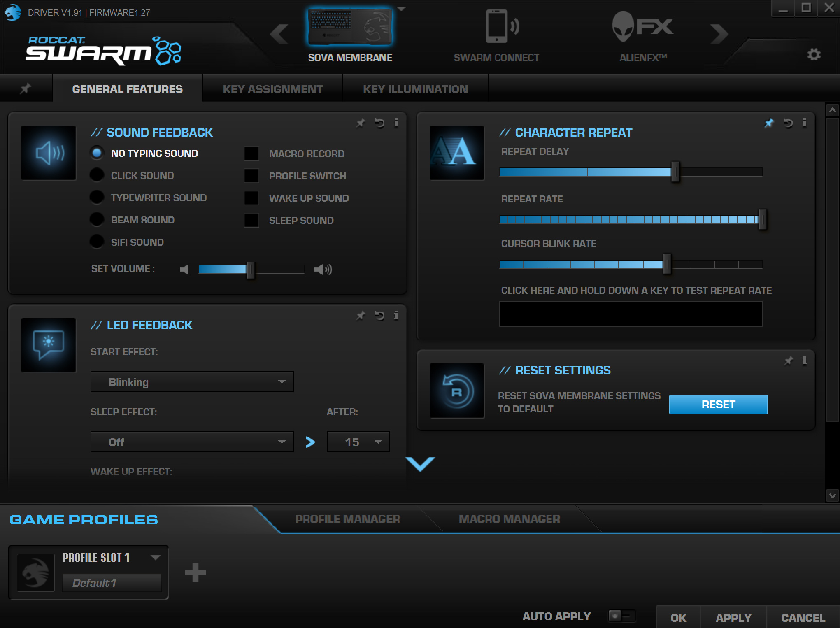Open the Sleep Effect Off dropdown
The height and width of the screenshot is (628, 840).
192,442
